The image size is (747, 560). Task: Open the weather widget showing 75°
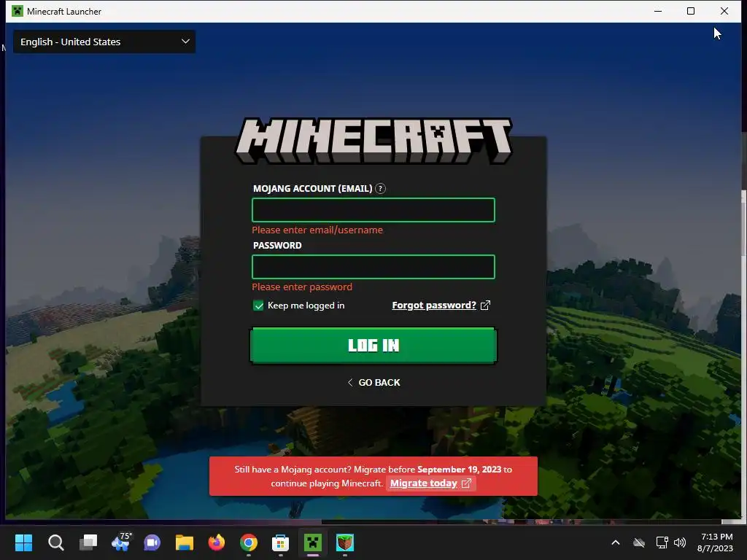120,542
